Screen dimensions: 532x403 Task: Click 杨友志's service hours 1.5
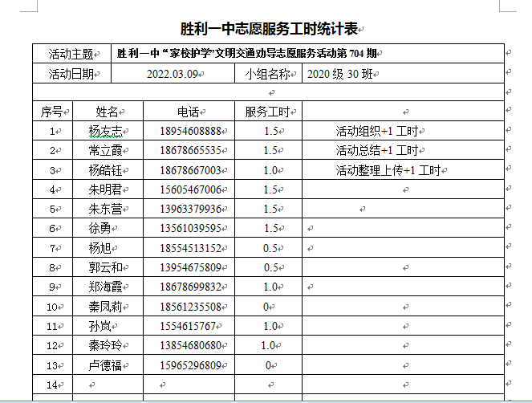click(x=271, y=132)
